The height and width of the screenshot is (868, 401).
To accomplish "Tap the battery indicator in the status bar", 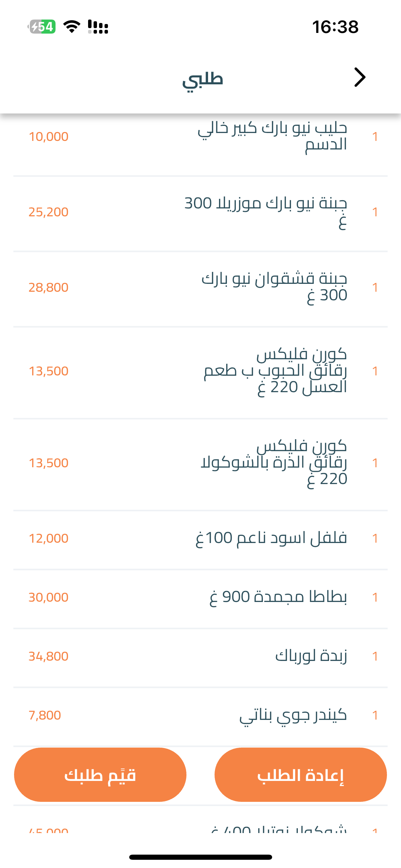I will tap(42, 27).
